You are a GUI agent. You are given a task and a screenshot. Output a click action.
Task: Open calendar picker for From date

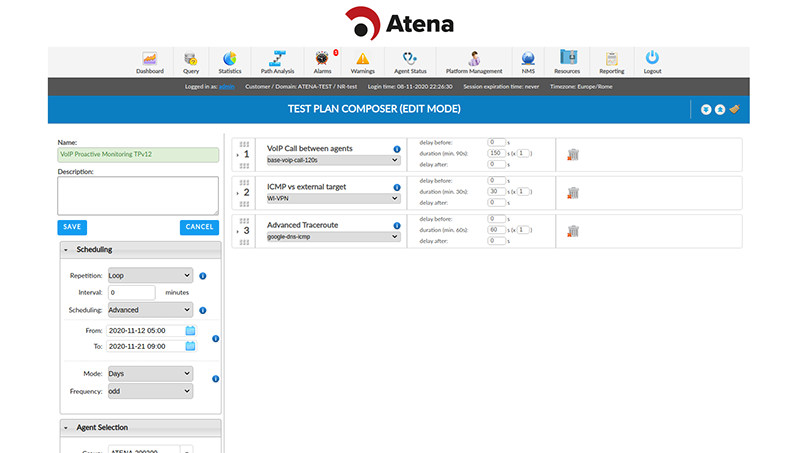[190, 330]
